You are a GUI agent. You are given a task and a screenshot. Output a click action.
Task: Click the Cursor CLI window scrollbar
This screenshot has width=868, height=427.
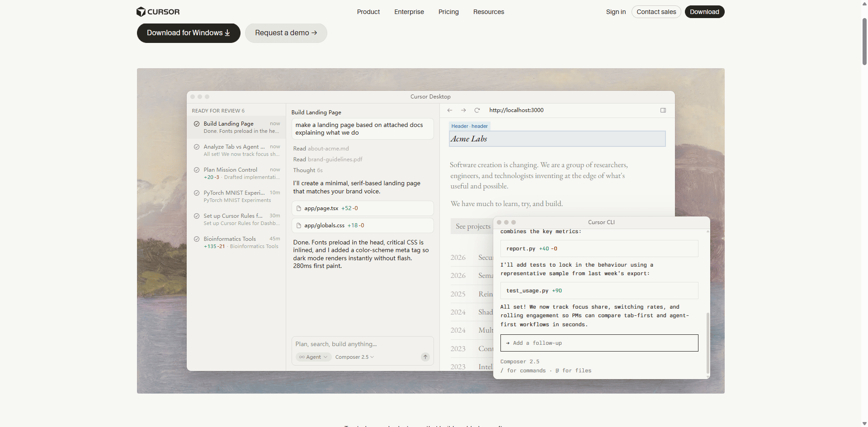tap(708, 343)
